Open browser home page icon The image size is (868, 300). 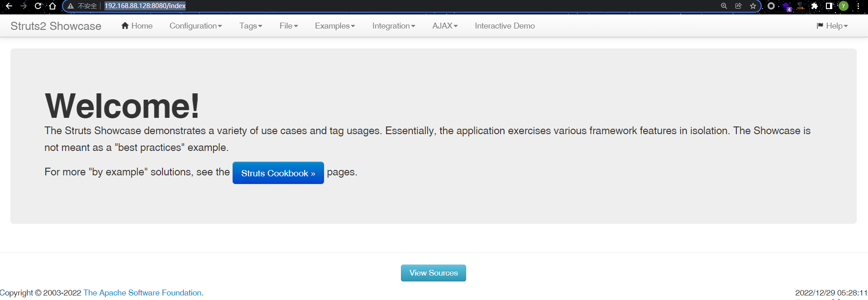click(x=52, y=6)
